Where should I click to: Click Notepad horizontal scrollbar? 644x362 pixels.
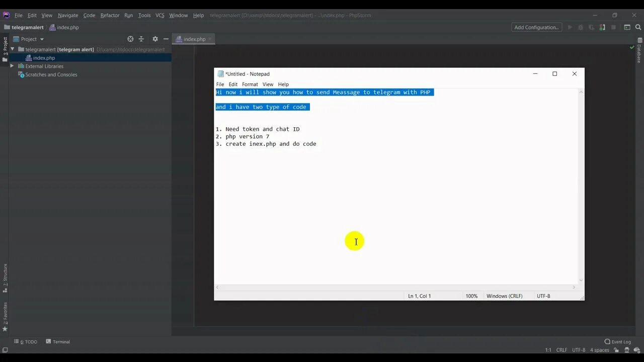(x=395, y=287)
